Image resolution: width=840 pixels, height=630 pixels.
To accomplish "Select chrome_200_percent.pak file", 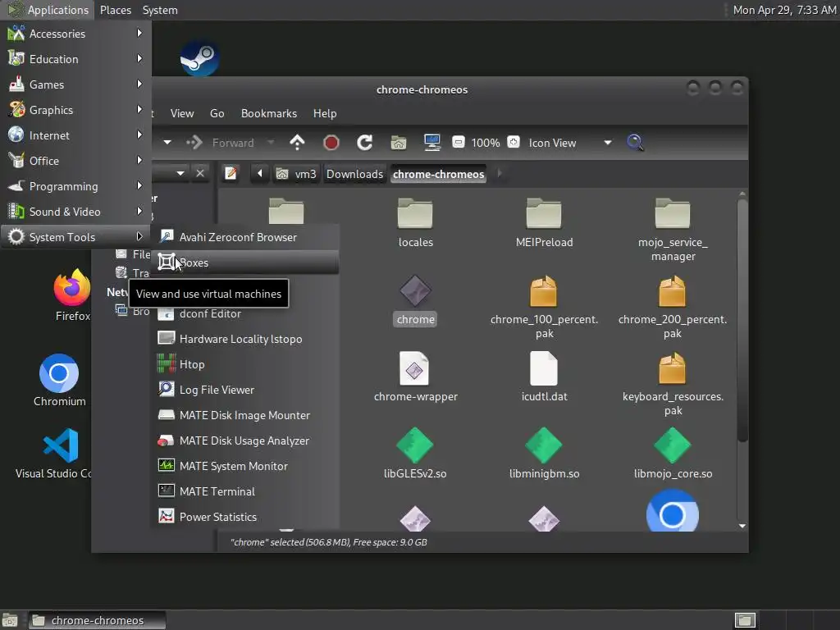I will (x=673, y=307).
